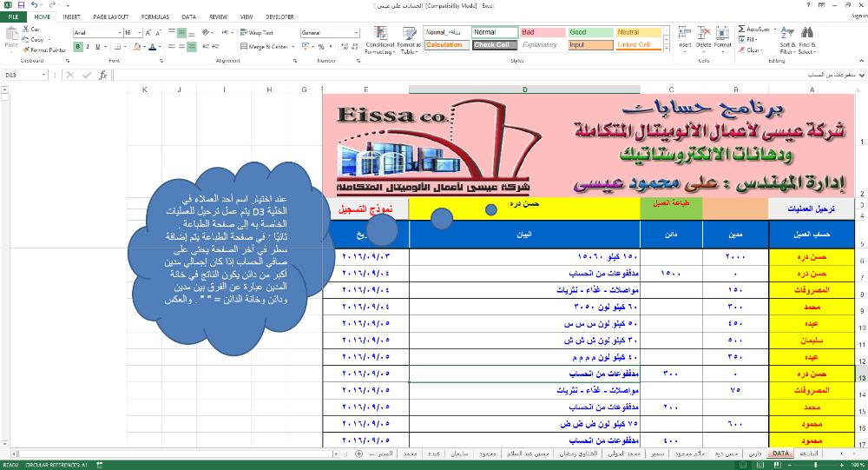Apply the Linked Cell style

tap(639, 45)
